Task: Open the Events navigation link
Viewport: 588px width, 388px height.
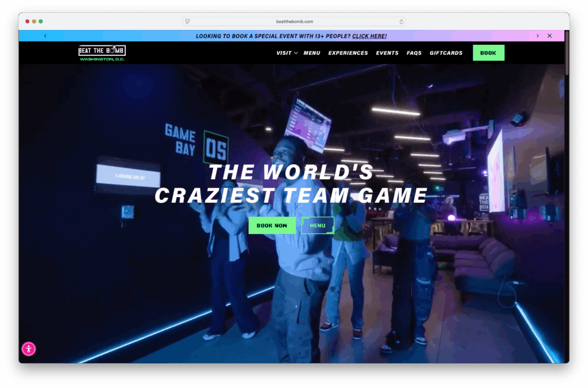Action: point(387,53)
